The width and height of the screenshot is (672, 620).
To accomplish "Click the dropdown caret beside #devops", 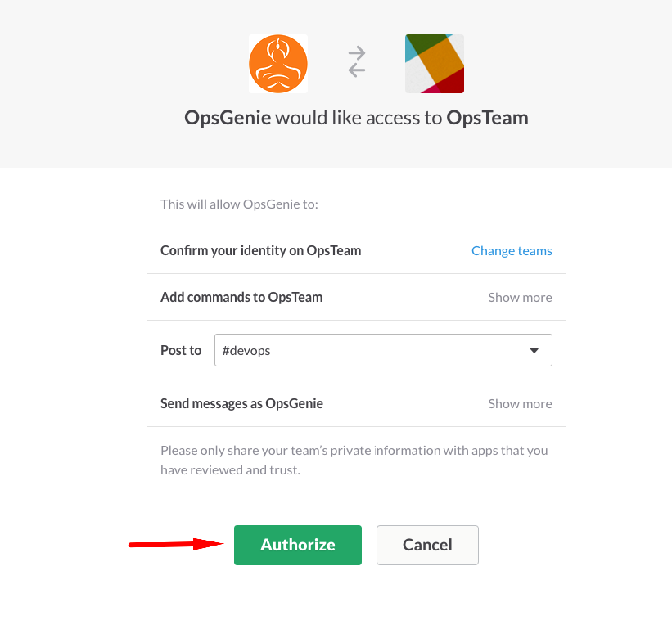I will point(534,349).
